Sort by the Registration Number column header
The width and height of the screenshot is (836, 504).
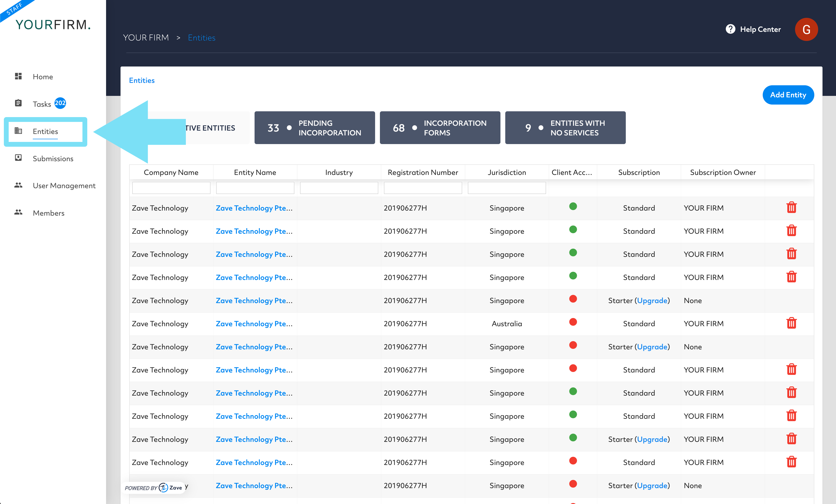pyautogui.click(x=423, y=172)
